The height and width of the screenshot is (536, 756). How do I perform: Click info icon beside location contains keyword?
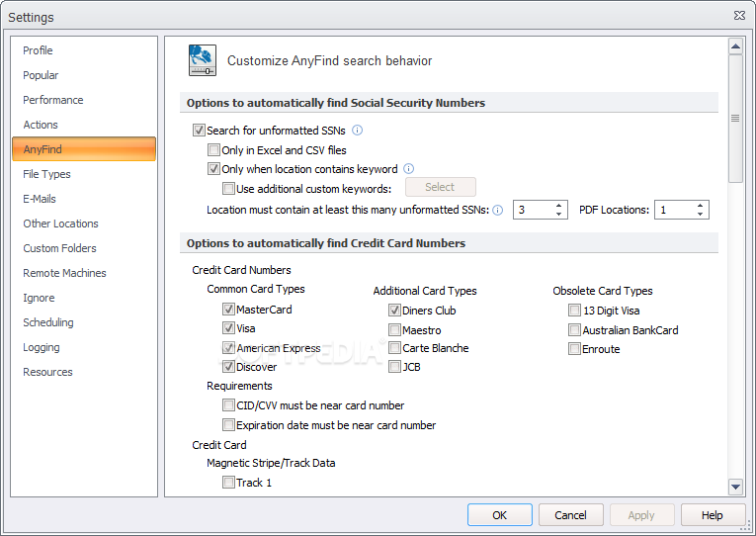408,169
